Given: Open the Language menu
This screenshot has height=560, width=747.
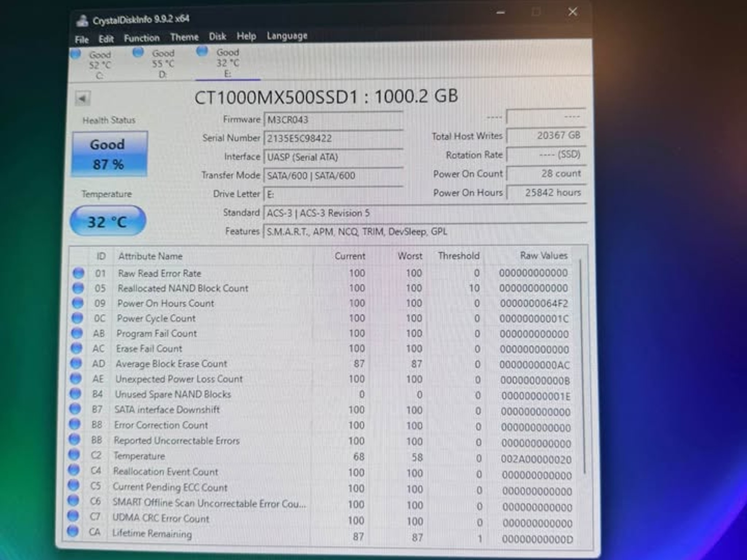Looking at the screenshot, I should tap(287, 36).
